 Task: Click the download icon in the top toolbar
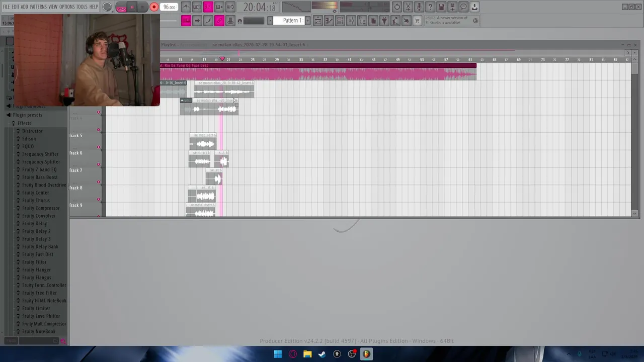pos(474,7)
